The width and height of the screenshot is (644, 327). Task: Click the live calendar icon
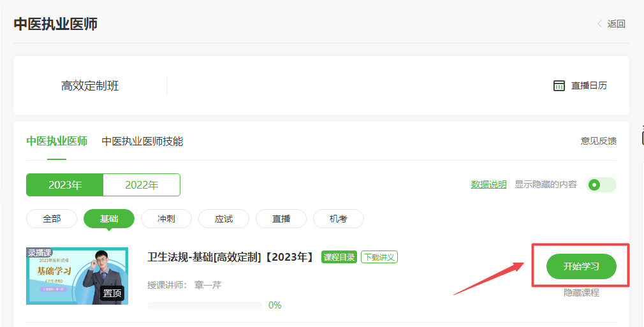(559, 85)
